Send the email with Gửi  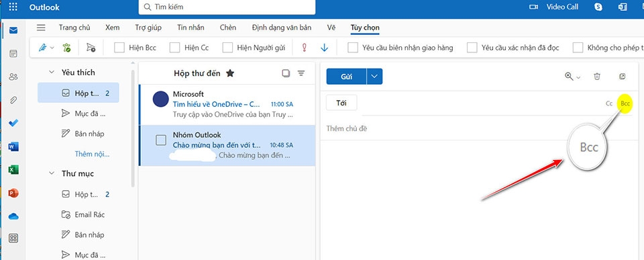[x=347, y=77]
